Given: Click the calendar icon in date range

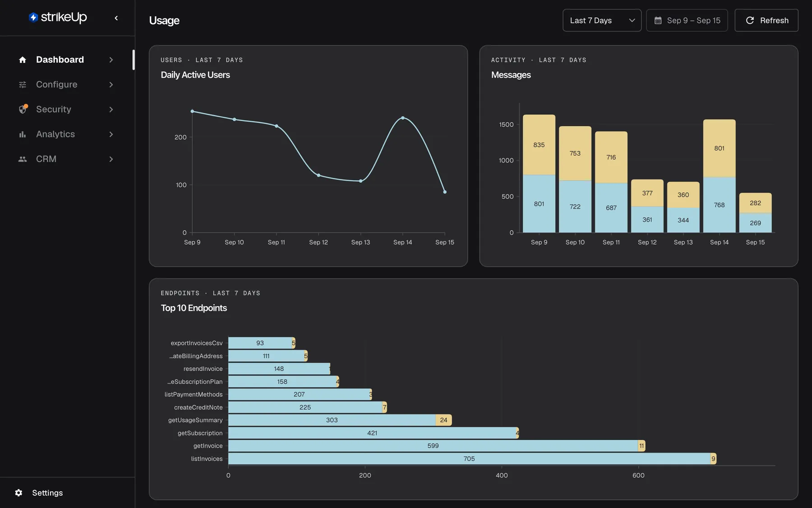Looking at the screenshot, I should click(658, 20).
